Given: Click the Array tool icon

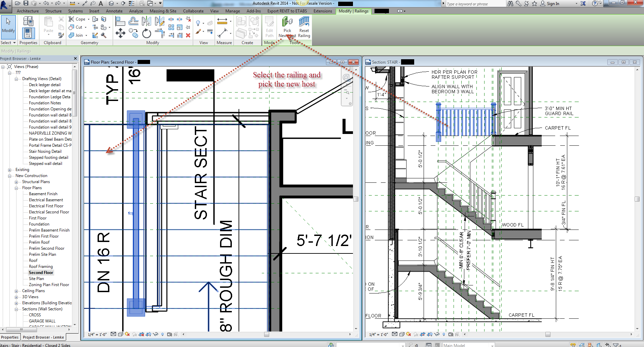Looking at the screenshot, I should 171,27.
